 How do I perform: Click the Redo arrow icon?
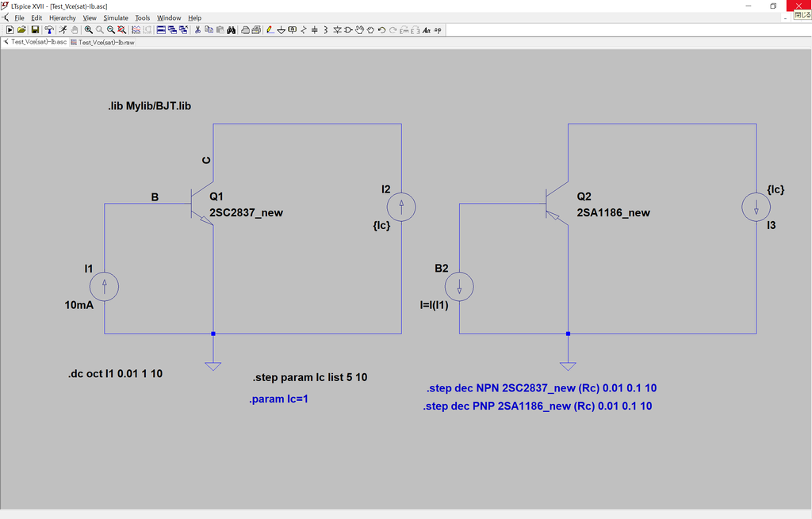[393, 30]
